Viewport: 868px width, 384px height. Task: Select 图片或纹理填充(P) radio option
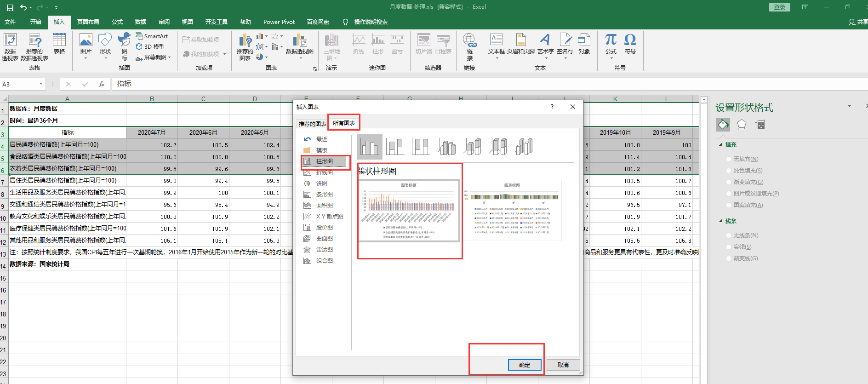753,194
